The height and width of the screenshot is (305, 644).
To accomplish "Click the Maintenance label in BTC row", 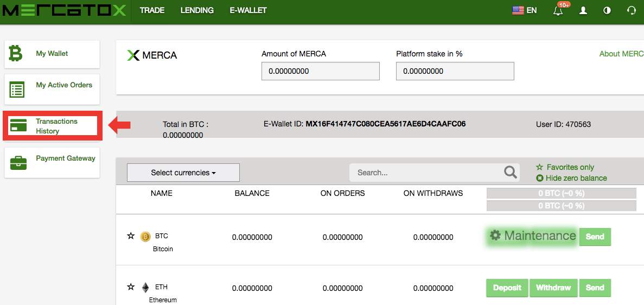I will [x=540, y=236].
